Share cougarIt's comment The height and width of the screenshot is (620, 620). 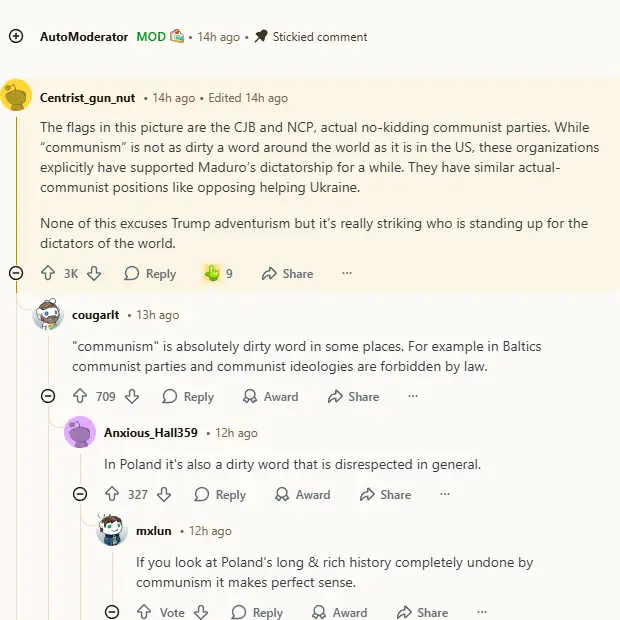click(x=353, y=396)
